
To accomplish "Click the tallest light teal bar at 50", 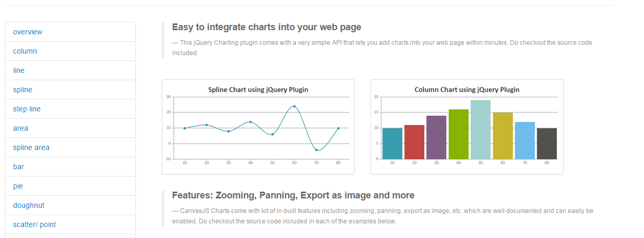I will [x=481, y=129].
